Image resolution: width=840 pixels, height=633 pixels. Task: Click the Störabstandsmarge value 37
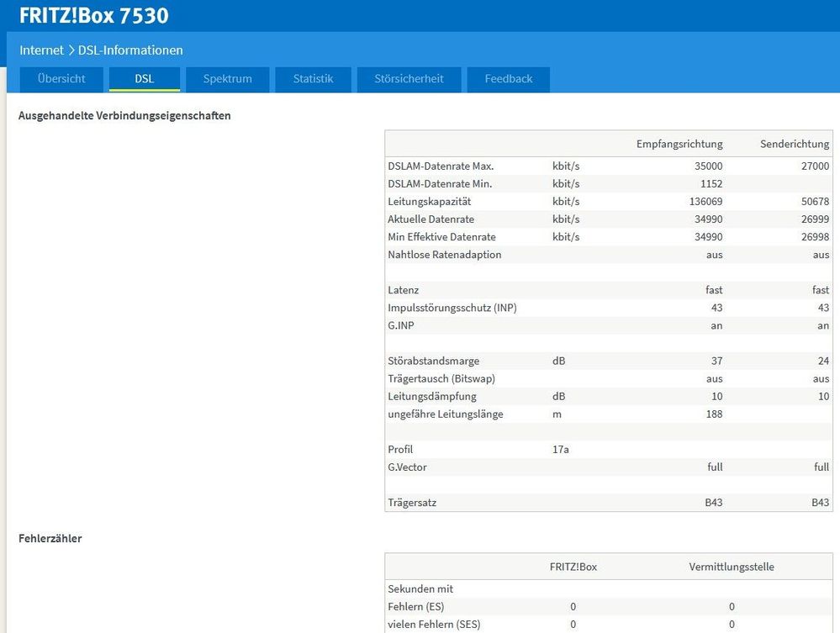tap(716, 361)
